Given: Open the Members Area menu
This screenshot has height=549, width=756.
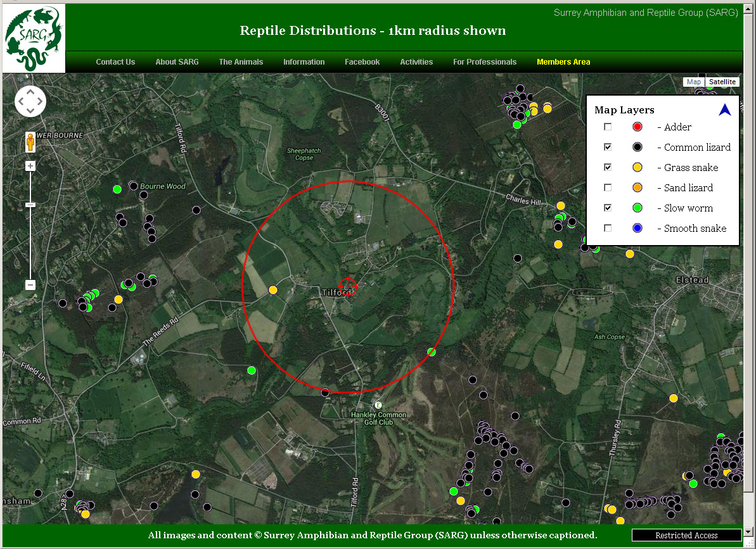Looking at the screenshot, I should point(563,61).
